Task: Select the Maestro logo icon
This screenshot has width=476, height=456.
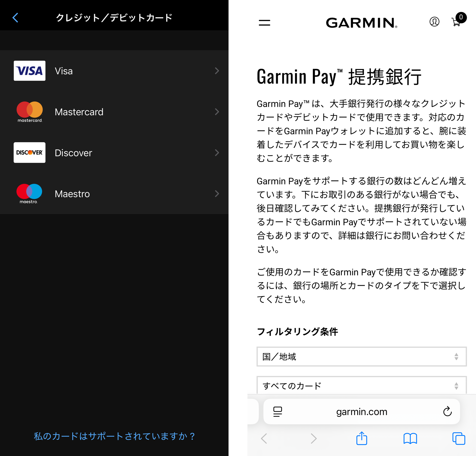Action: click(x=29, y=194)
